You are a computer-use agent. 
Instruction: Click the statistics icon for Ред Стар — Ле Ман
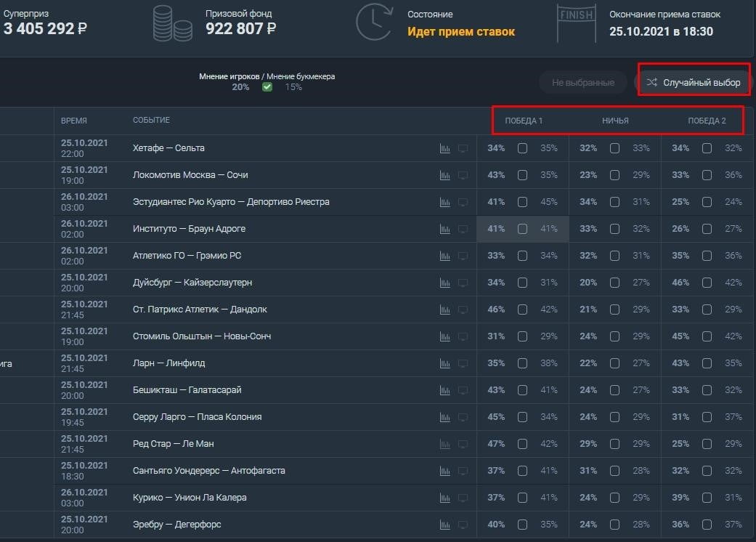(445, 444)
